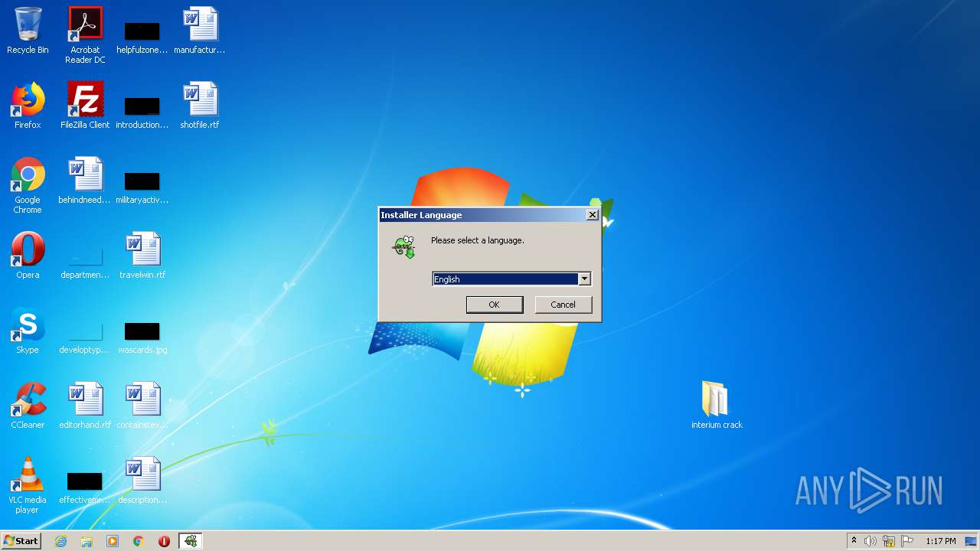The width and height of the screenshot is (980, 551).
Task: Select the effectivemr... file icon
Action: (85, 488)
